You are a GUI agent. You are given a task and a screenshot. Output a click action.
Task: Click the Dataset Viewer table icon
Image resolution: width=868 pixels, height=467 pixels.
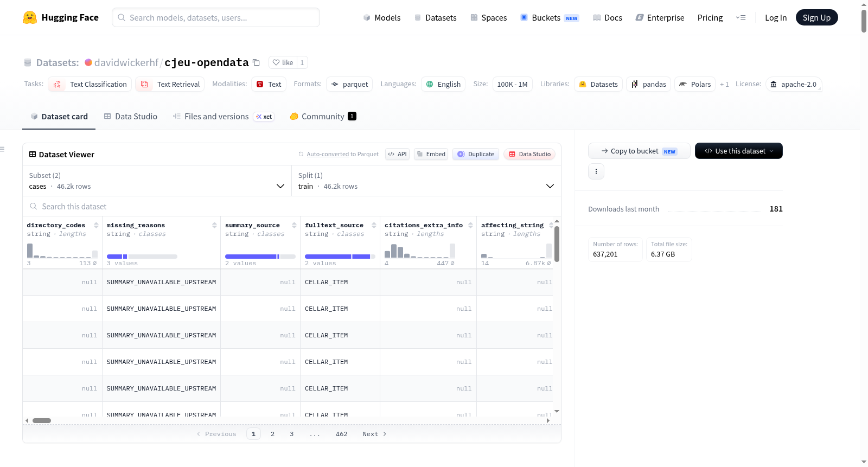click(x=33, y=155)
